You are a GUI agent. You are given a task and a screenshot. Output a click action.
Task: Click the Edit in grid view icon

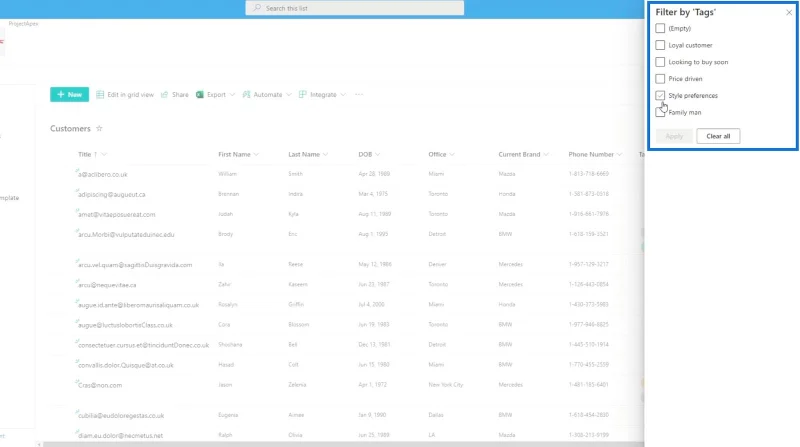[100, 94]
